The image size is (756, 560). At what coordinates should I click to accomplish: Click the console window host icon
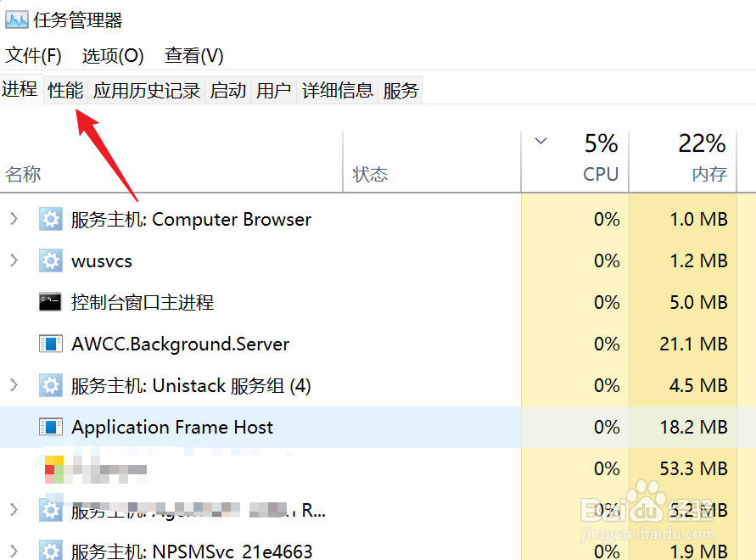(x=51, y=302)
